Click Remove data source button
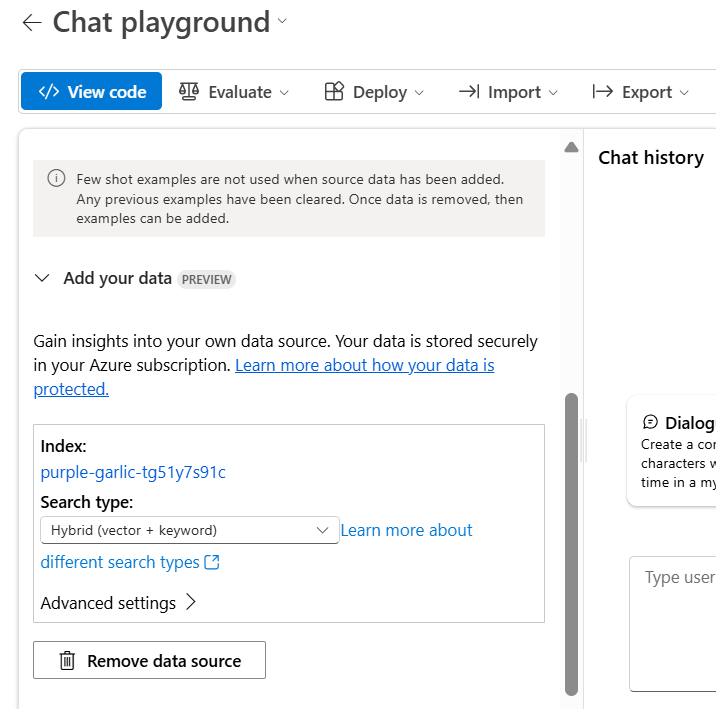This screenshot has height=709, width=716. [149, 660]
